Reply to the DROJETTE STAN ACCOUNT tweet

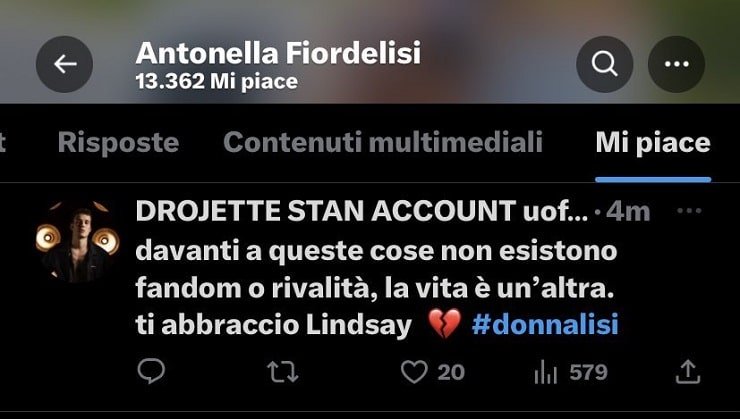pos(151,372)
